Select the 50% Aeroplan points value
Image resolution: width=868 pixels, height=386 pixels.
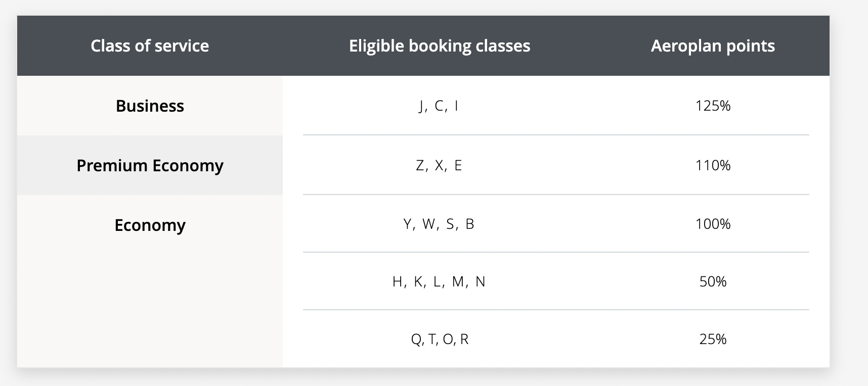click(713, 281)
